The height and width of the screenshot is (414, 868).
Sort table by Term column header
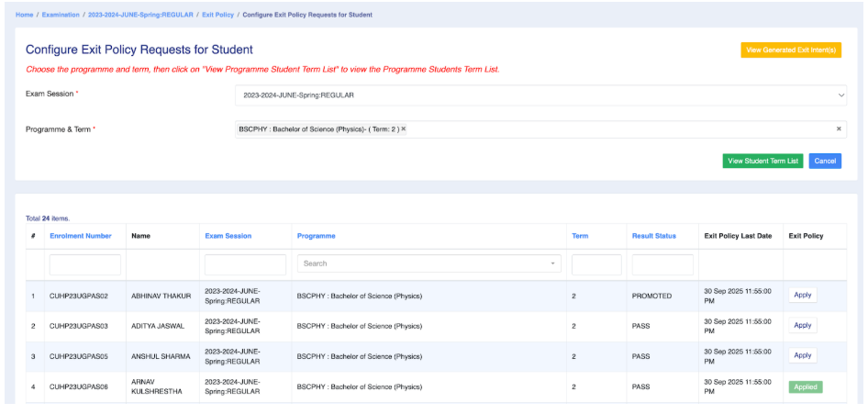(x=580, y=236)
